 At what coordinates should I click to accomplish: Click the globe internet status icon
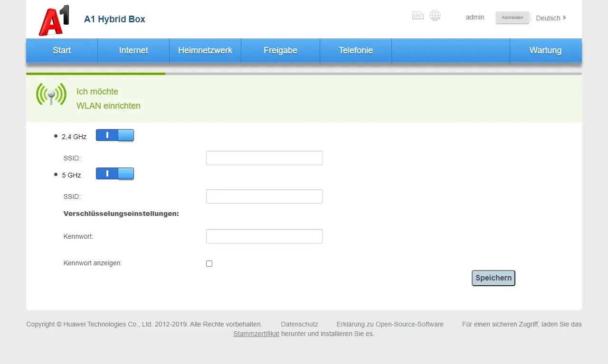pyautogui.click(x=435, y=16)
